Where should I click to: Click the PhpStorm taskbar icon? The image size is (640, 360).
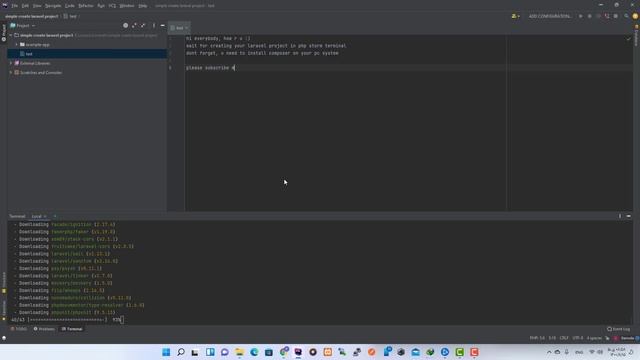298,352
